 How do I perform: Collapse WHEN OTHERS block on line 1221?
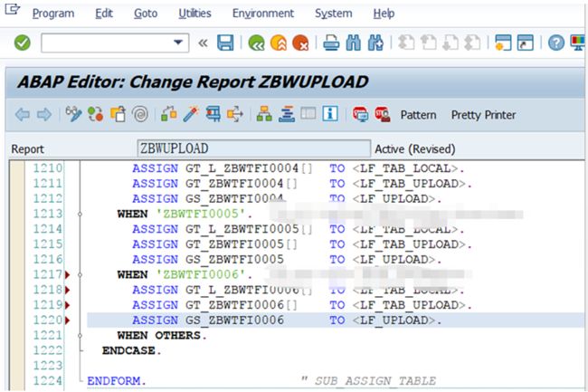tap(80, 336)
